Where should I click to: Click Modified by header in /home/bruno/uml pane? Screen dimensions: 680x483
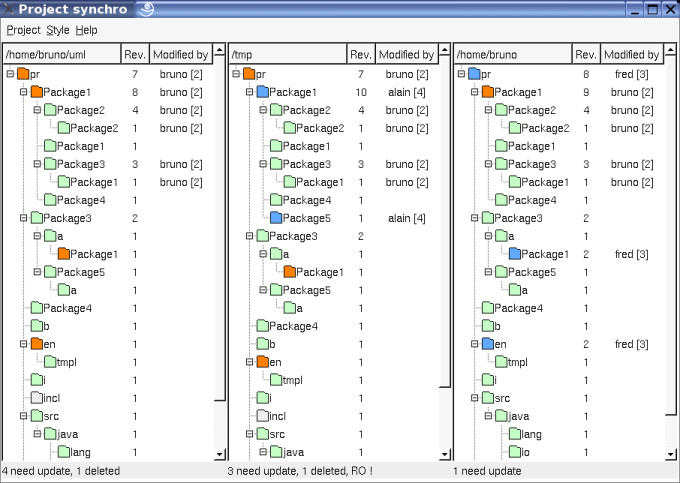pyautogui.click(x=181, y=54)
